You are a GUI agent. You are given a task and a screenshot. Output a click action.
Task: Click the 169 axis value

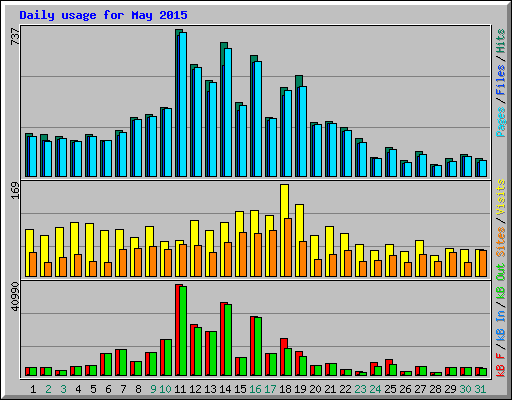(15, 191)
